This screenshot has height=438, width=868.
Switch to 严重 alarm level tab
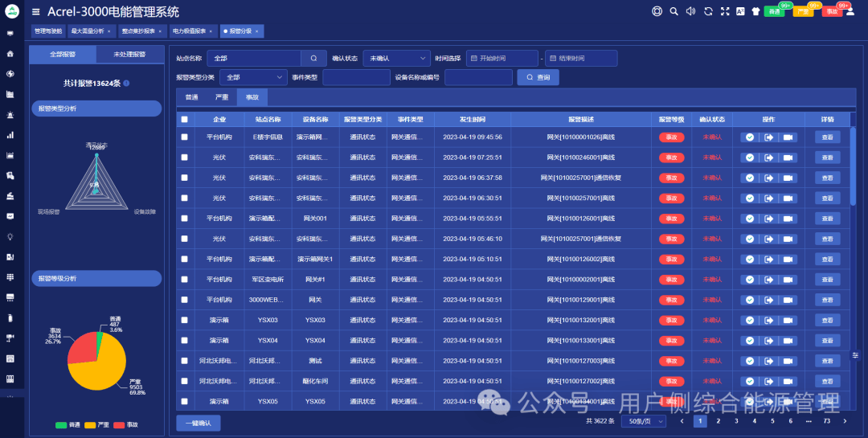click(x=222, y=97)
